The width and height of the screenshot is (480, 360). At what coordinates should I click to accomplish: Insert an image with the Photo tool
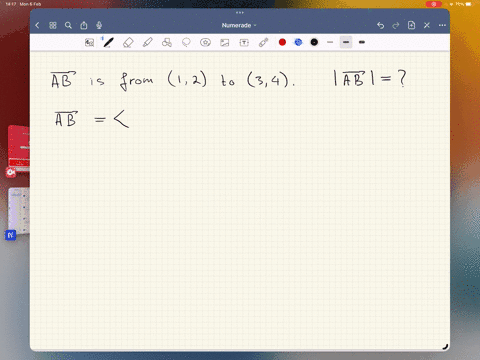pos(225,42)
